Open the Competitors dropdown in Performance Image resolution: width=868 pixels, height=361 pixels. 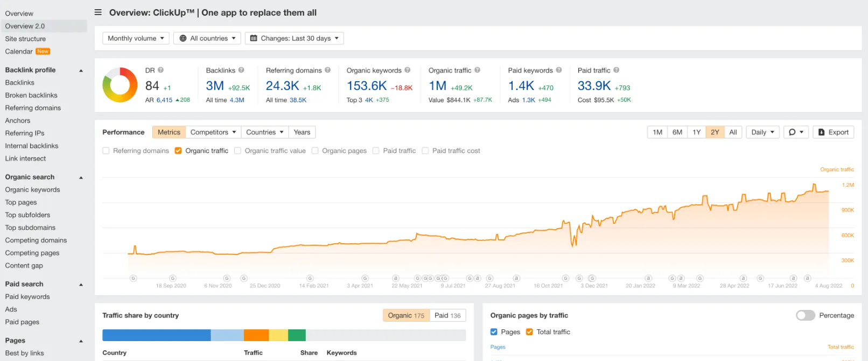213,132
